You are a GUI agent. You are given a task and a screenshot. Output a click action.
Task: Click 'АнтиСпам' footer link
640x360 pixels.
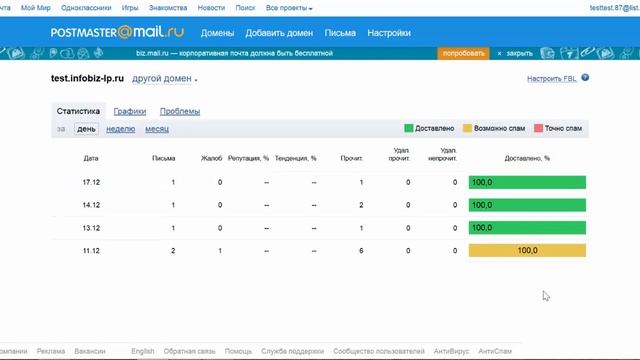pyautogui.click(x=495, y=351)
